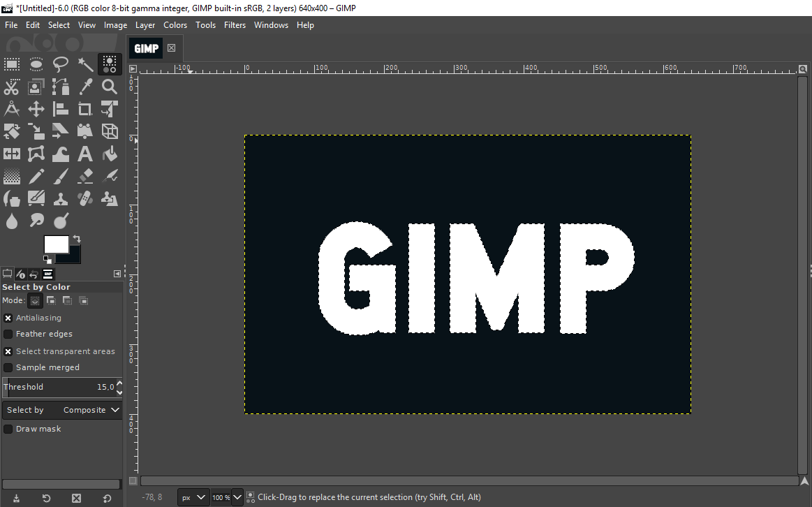Viewport: 812px width, 507px height.
Task: Activate the Healing tool
Action: pos(85,198)
